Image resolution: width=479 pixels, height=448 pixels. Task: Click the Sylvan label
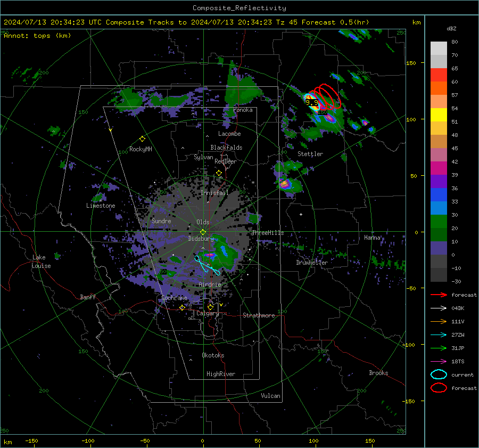(203, 157)
